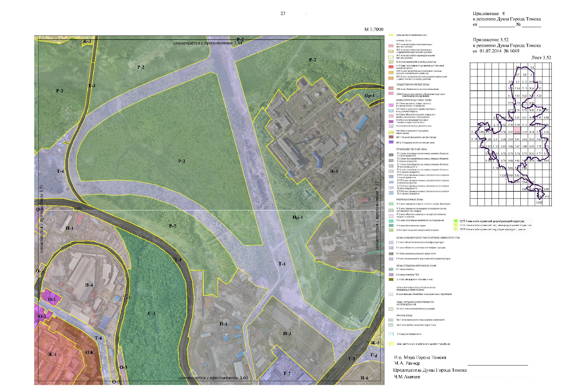Click the yellow zone boundary line legend symbol
The height and width of the screenshot is (392, 561).
(391, 35)
